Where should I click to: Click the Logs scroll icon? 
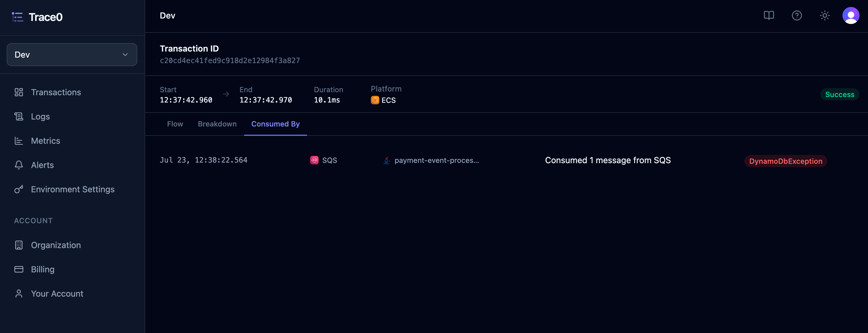pos(19,116)
